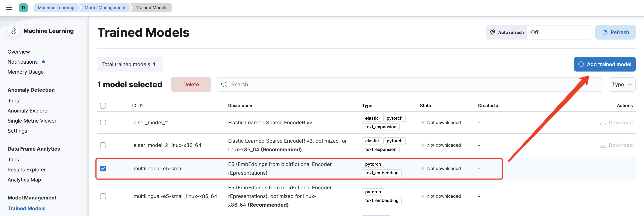Open the hamburger navigation menu
Viewport: 644px width, 216px height.
pyautogui.click(x=9, y=8)
